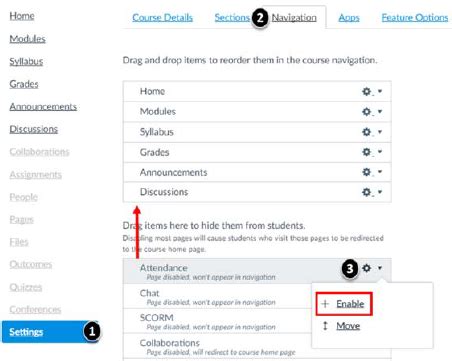452x361 pixels.
Task: Switch to the Course Details tab
Action: [x=162, y=17]
